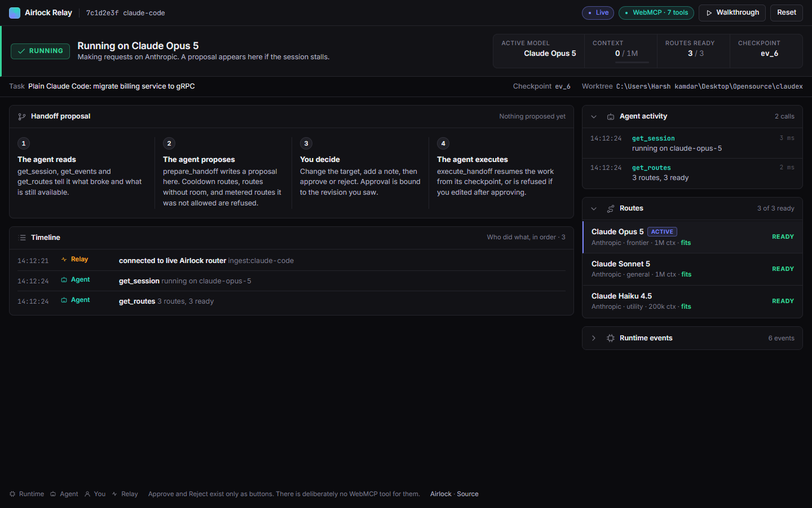This screenshot has width=812, height=508.
Task: Click the Agent activity robot icon
Action: click(x=611, y=117)
